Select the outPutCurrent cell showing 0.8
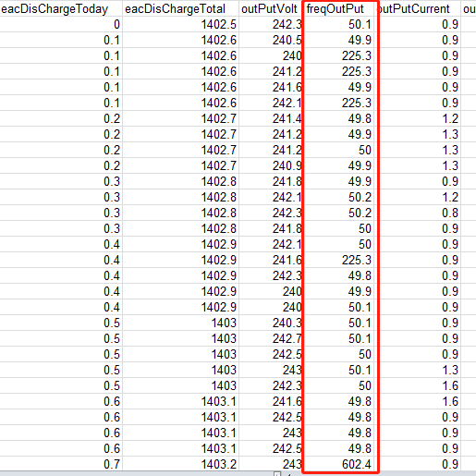 pos(418,213)
